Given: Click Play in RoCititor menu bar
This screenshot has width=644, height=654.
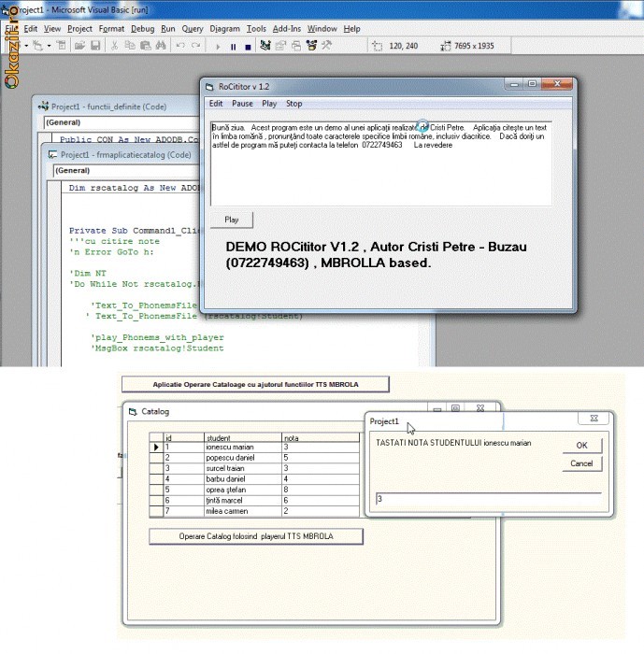Looking at the screenshot, I should pyautogui.click(x=269, y=104).
